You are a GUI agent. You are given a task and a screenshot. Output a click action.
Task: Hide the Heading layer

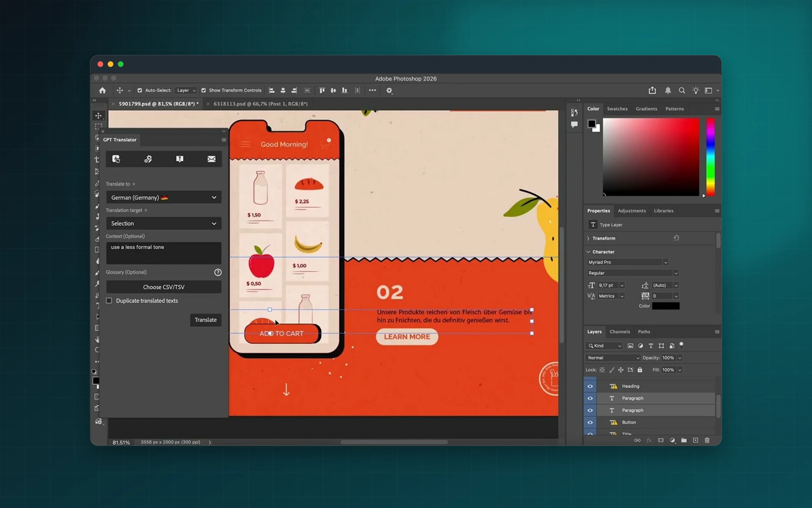pyautogui.click(x=590, y=386)
